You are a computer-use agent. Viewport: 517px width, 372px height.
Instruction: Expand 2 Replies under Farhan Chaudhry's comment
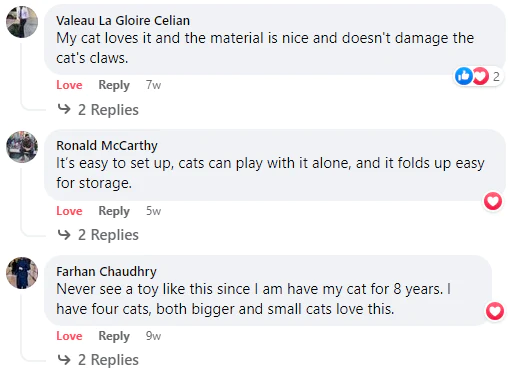[108, 360]
